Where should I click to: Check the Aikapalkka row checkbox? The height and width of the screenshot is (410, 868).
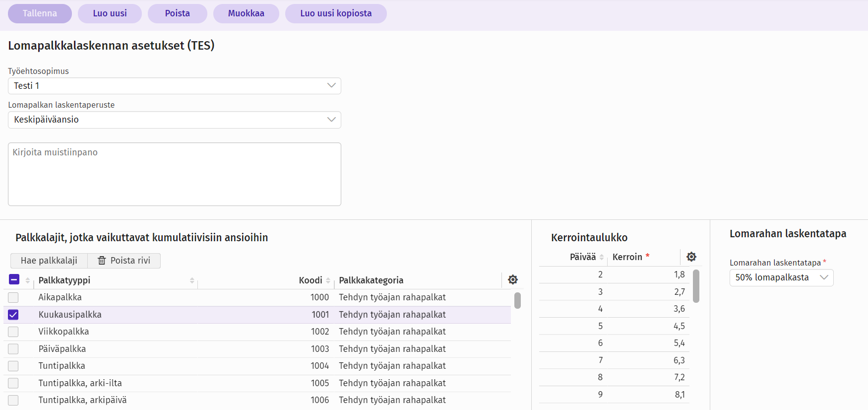click(13, 297)
